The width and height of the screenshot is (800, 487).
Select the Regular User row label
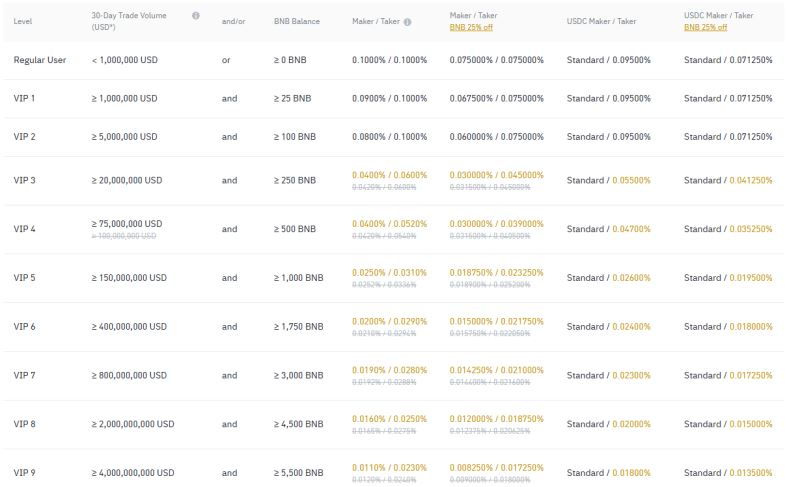point(39,60)
